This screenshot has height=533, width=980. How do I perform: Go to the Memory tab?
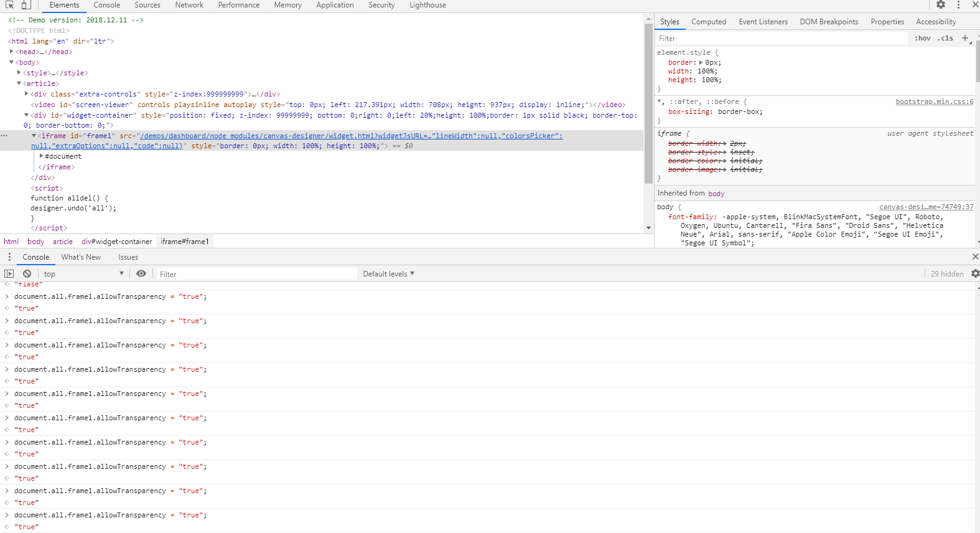(x=288, y=5)
